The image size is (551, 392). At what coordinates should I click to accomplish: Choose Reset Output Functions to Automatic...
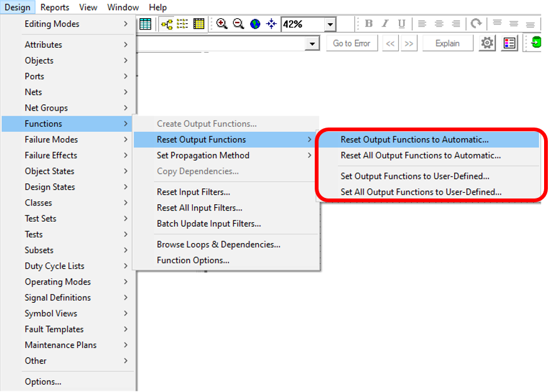[x=429, y=139]
